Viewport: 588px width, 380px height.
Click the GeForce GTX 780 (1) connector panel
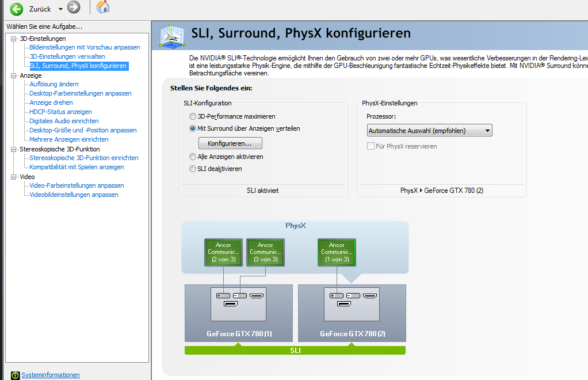coord(239,304)
